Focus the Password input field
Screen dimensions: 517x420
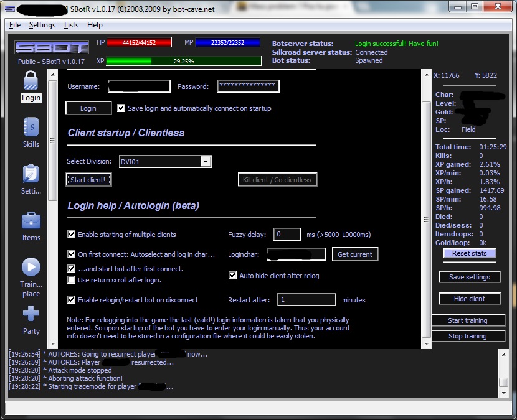[x=249, y=86]
